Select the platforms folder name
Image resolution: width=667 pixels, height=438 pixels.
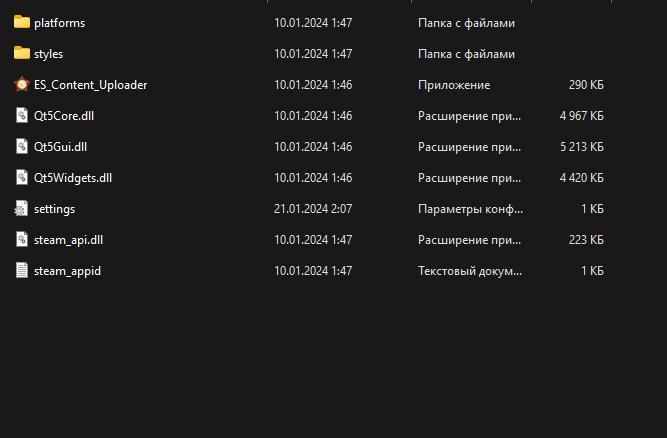[x=59, y=22]
